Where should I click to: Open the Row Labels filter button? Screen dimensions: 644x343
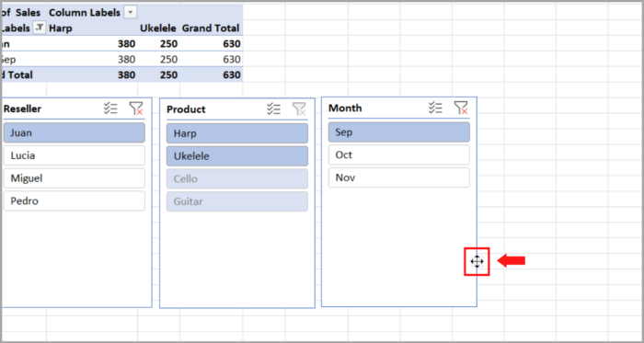pos(40,28)
